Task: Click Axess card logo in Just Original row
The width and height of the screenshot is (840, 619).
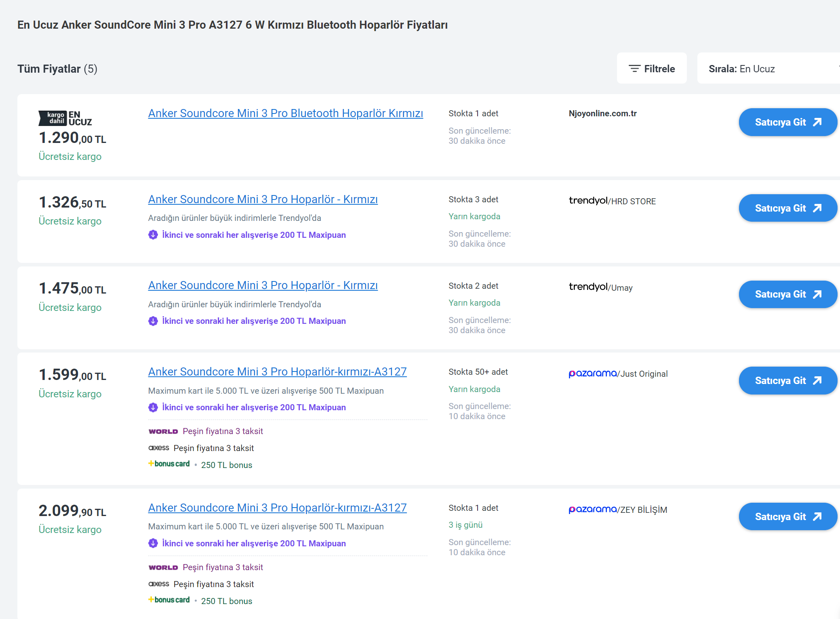Action: [x=159, y=448]
